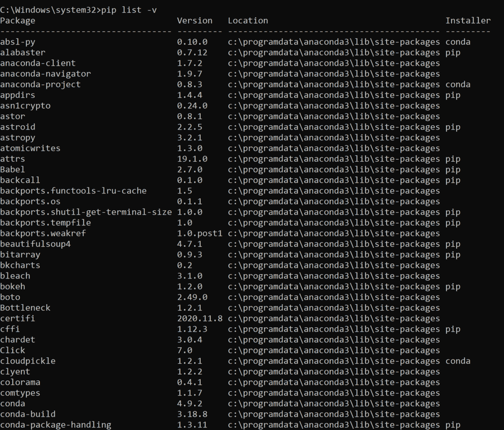Screen dimensions: 504x430
Task: Click the backports.os package name
Action: (x=30, y=202)
